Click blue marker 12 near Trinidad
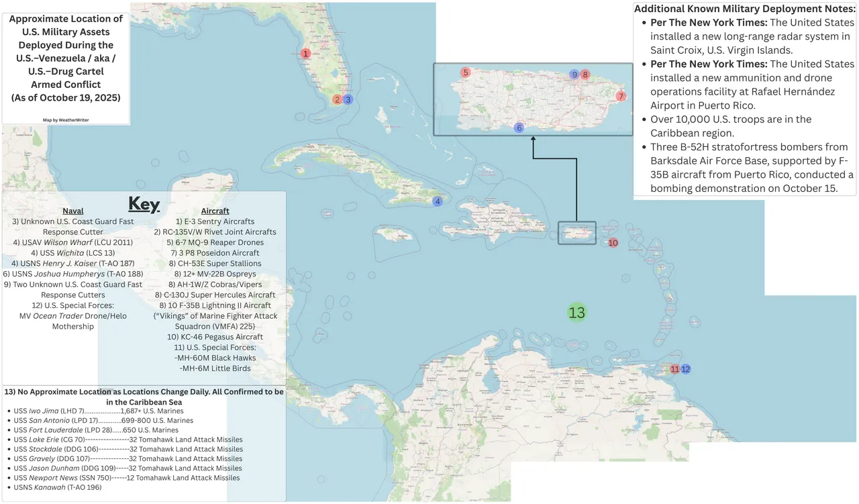 tap(686, 369)
